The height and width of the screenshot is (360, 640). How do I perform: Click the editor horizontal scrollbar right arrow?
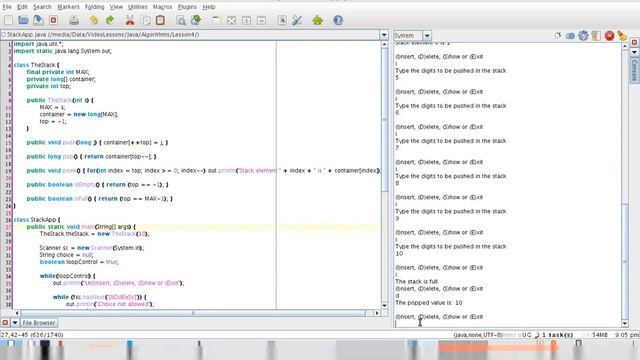[376, 313]
